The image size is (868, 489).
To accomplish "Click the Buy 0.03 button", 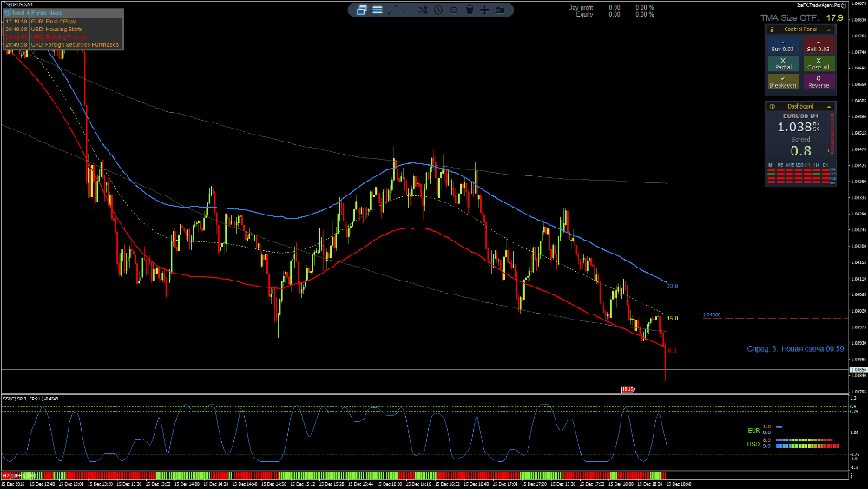I will click(783, 45).
